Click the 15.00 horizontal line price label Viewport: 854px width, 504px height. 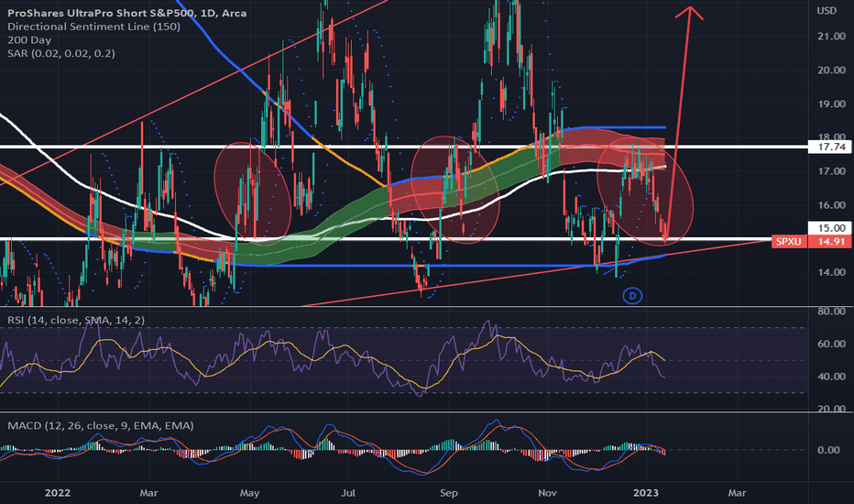tap(830, 228)
